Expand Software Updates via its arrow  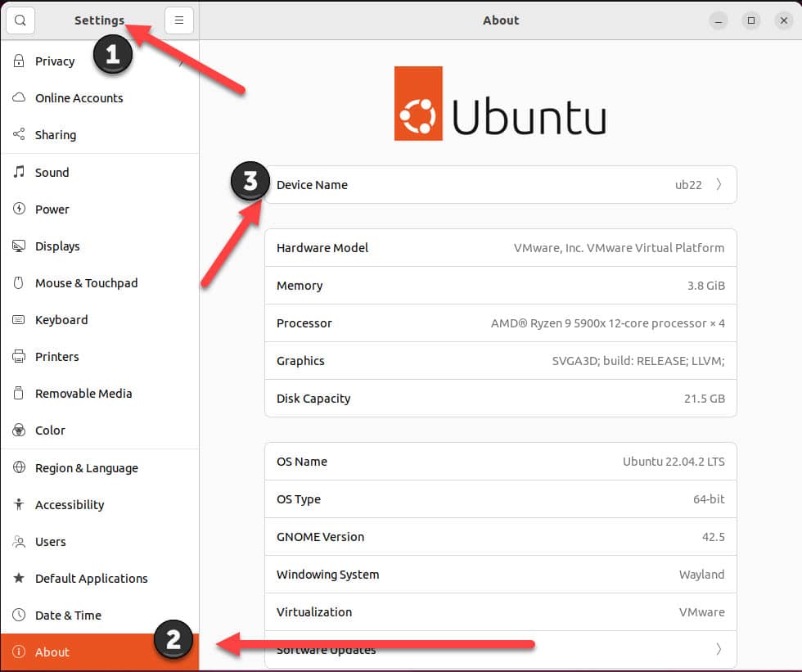pyautogui.click(x=719, y=647)
